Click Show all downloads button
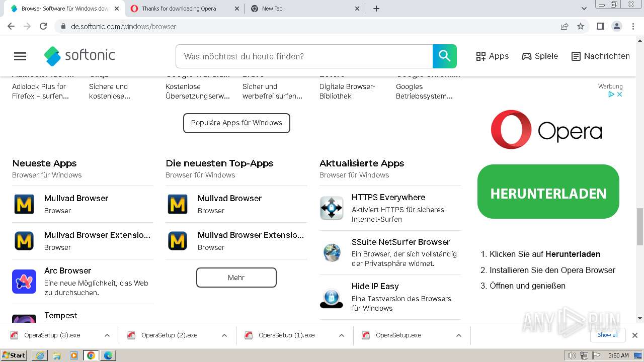Viewport: 644px width, 362px height. (608, 335)
